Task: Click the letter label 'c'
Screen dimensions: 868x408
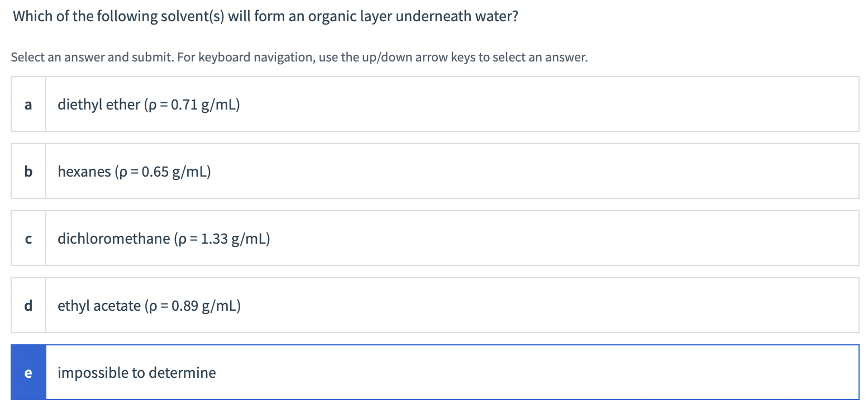Action: pyautogui.click(x=28, y=238)
